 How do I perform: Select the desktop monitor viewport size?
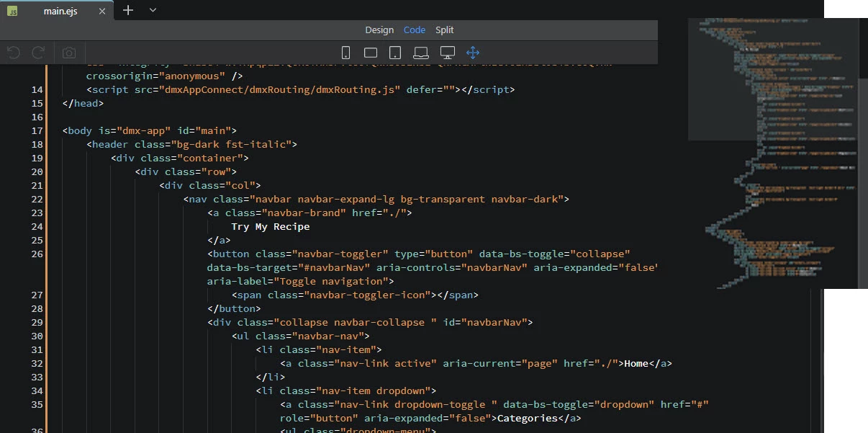pos(448,53)
